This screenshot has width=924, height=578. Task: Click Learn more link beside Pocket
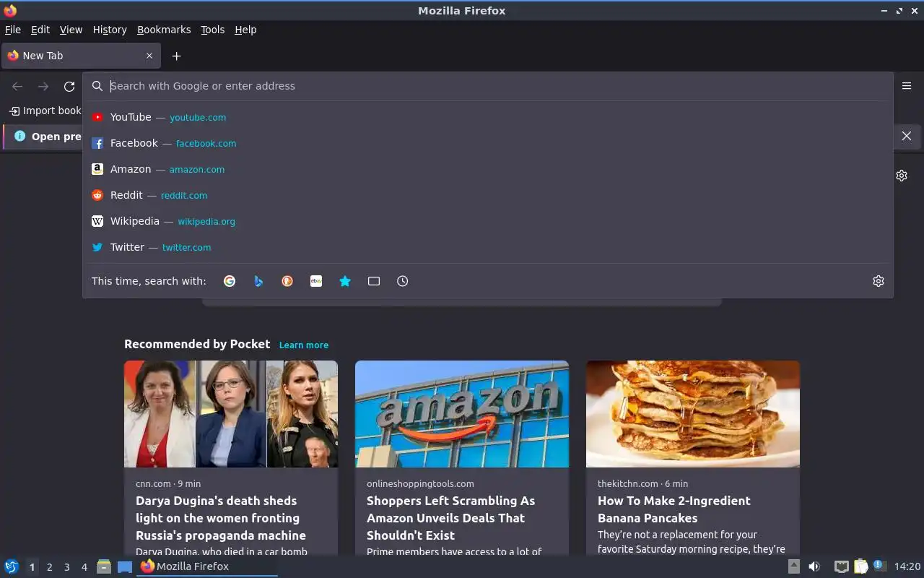[x=304, y=345]
